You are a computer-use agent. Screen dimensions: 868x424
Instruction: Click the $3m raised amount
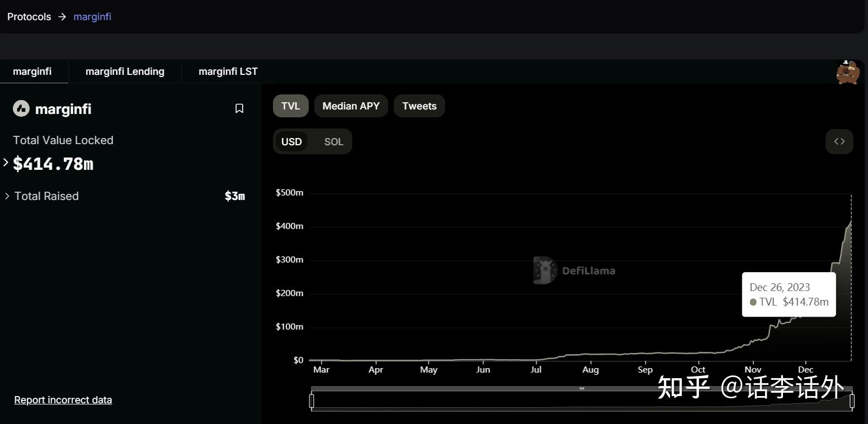[x=235, y=196]
